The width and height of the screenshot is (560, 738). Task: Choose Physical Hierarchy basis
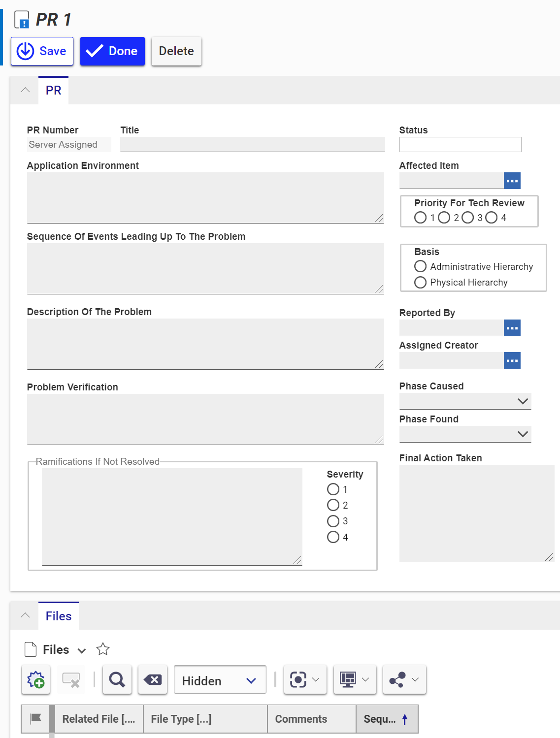click(420, 282)
